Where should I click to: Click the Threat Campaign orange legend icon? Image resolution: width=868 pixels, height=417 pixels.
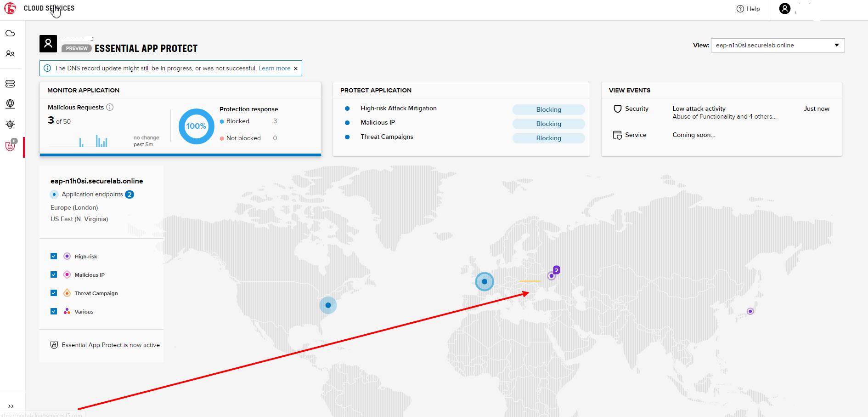pos(67,293)
